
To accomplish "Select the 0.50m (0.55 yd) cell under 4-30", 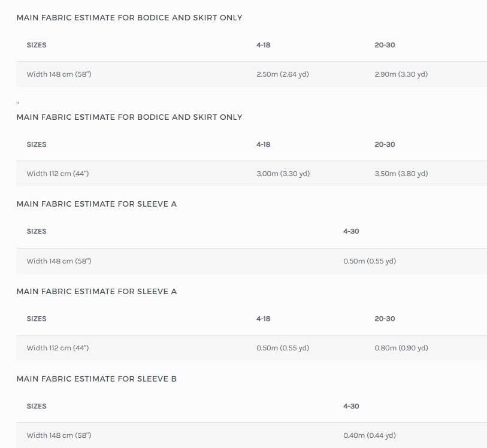I will [370, 261].
